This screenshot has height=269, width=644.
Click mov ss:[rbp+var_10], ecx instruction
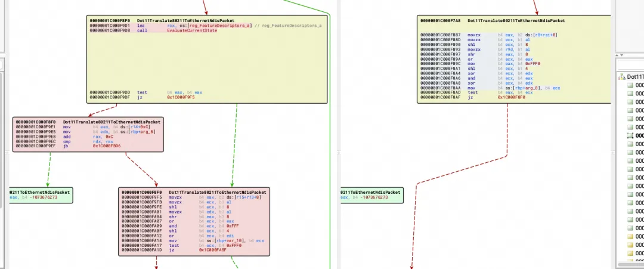193,240
